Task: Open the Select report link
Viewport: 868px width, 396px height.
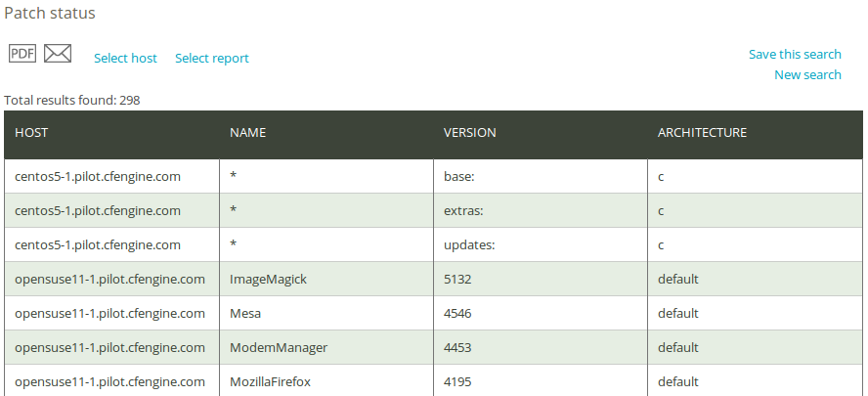Action: [x=212, y=58]
